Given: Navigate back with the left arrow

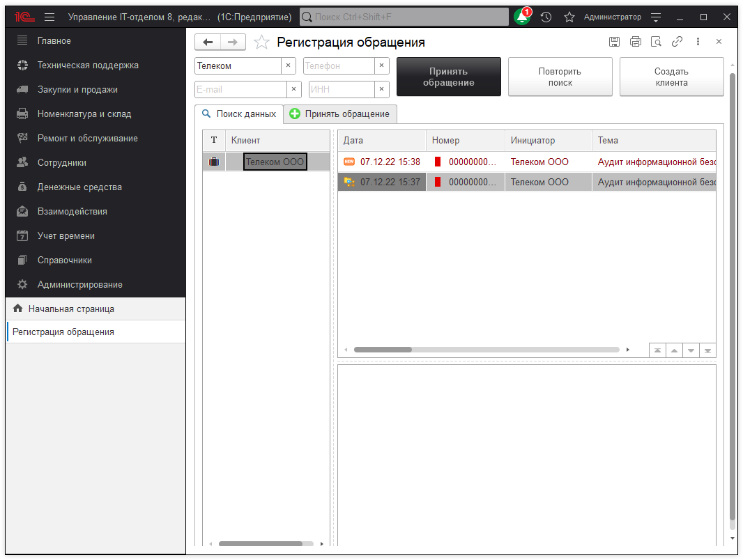Looking at the screenshot, I should coord(208,42).
